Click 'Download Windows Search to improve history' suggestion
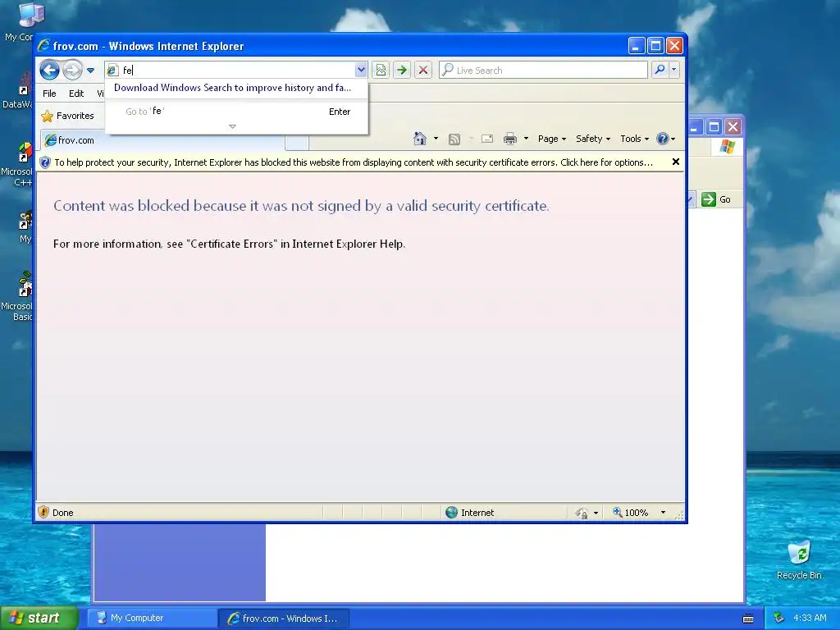The width and height of the screenshot is (840, 630). tap(232, 88)
